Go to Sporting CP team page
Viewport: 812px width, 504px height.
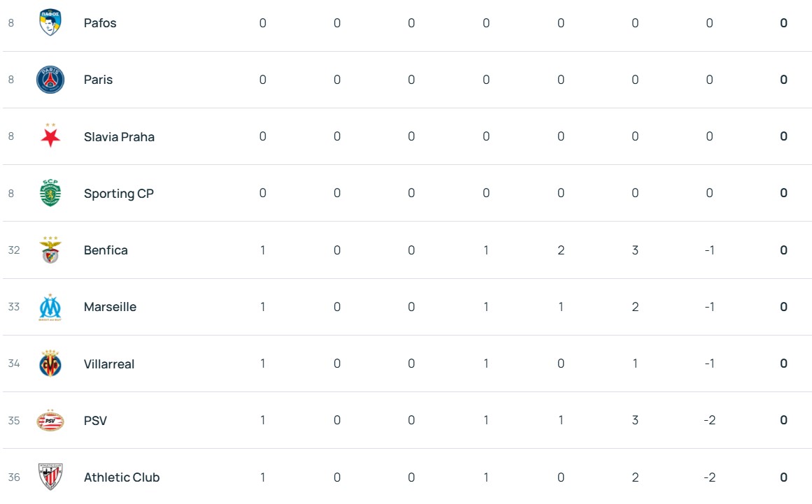click(x=118, y=194)
